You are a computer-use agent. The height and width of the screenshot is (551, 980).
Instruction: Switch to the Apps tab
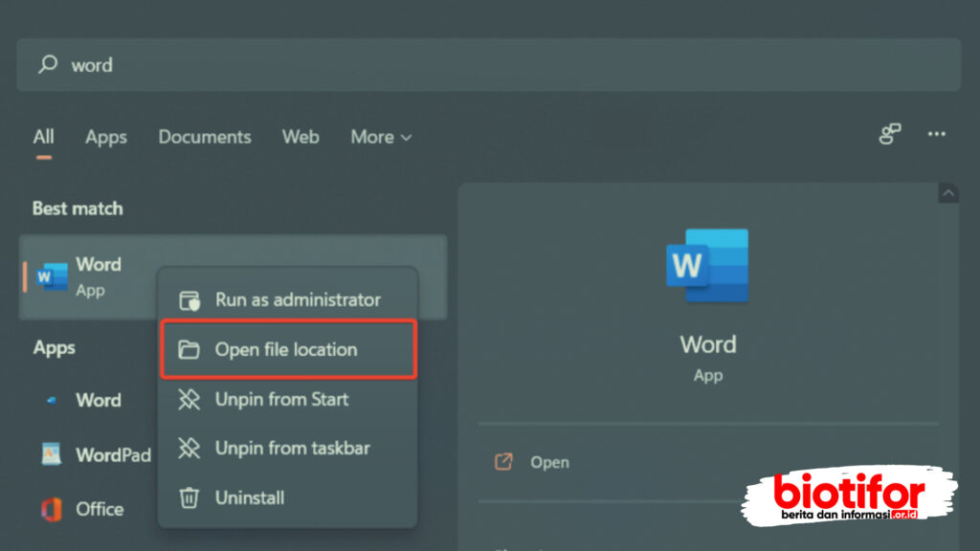coord(105,137)
